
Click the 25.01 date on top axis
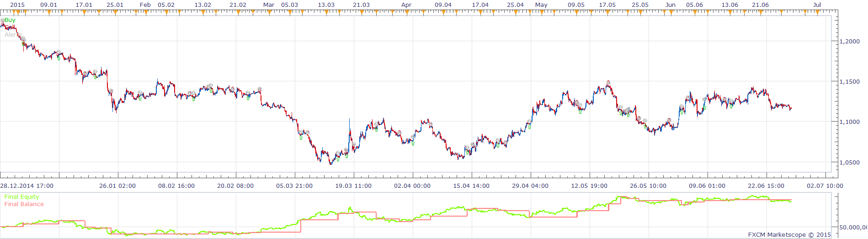(x=115, y=5)
